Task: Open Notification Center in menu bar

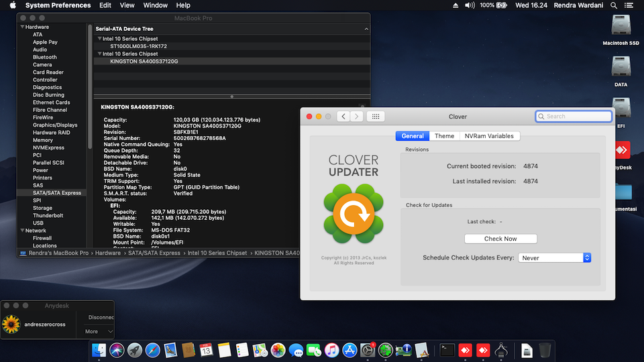Action: tap(629, 5)
